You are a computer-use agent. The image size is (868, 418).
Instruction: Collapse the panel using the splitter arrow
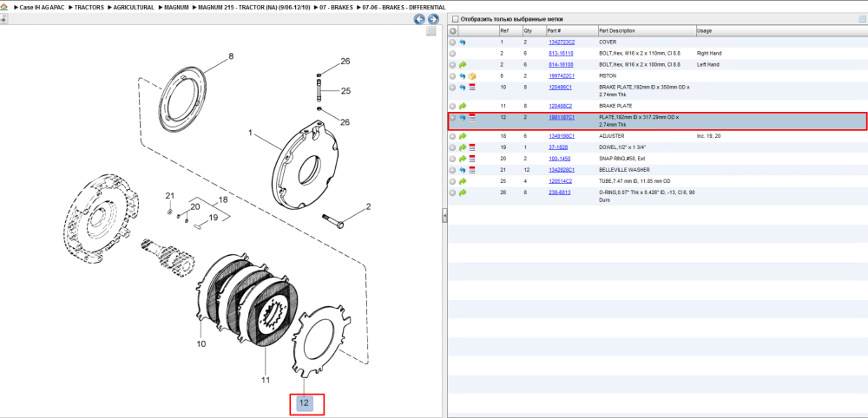pos(444,216)
